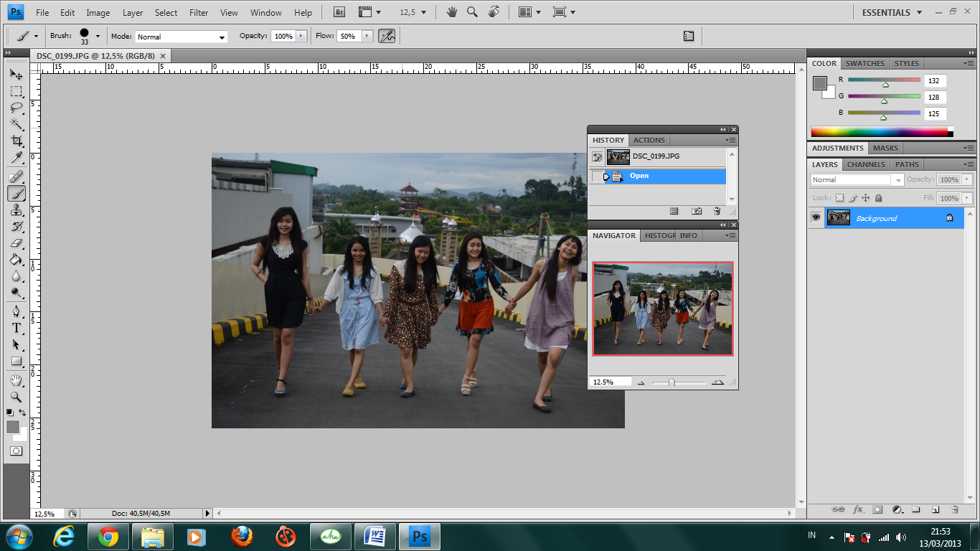Viewport: 980px width, 551px height.
Task: Enable lock transparent pixels
Action: tap(839, 198)
